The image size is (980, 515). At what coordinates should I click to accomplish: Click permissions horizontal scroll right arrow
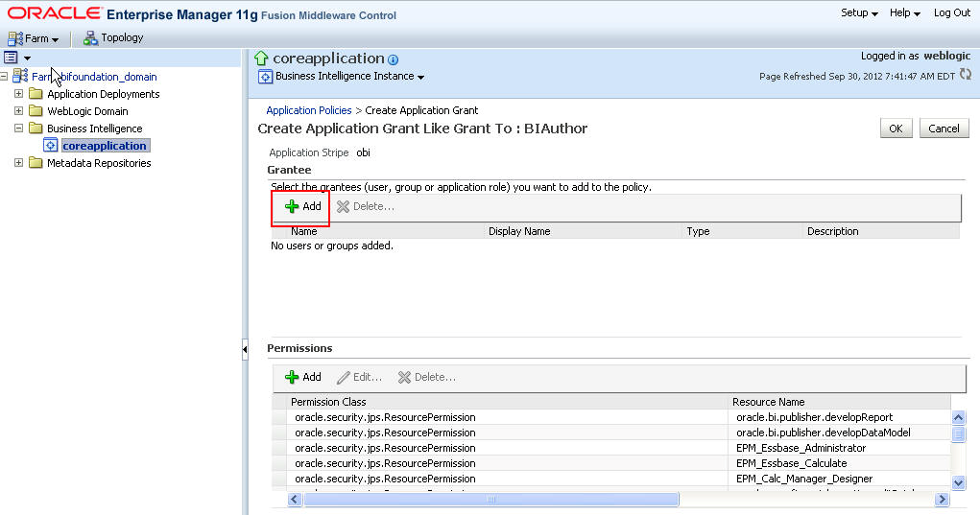942,500
